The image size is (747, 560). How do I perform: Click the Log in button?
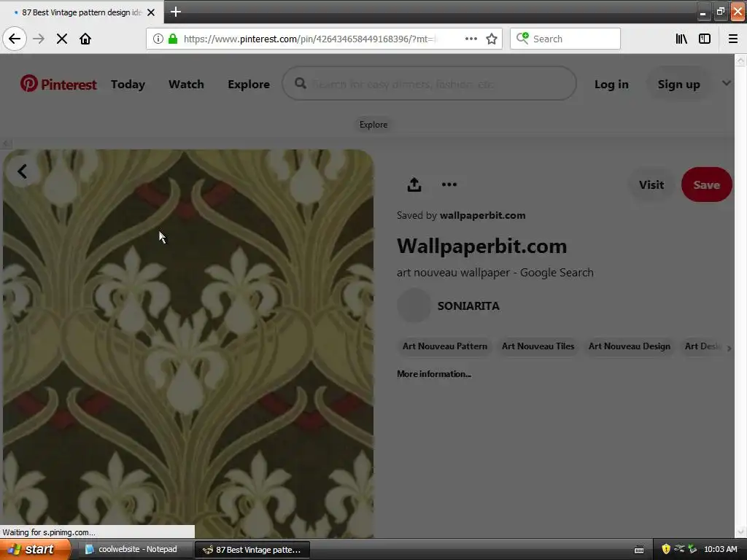pos(611,85)
